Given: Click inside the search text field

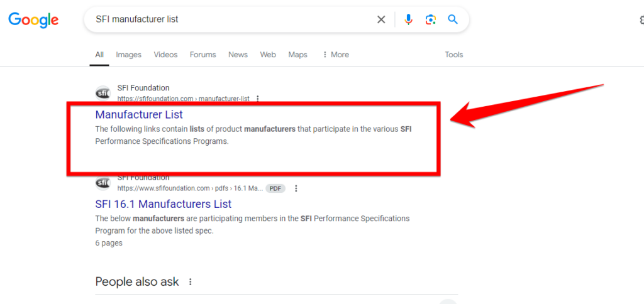Looking at the screenshot, I should (232, 19).
